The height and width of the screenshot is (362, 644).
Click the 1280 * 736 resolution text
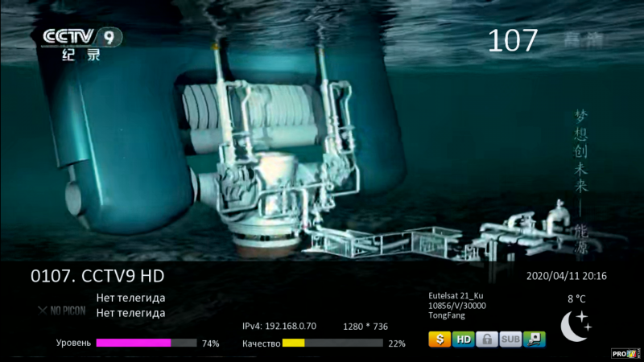pos(365,327)
